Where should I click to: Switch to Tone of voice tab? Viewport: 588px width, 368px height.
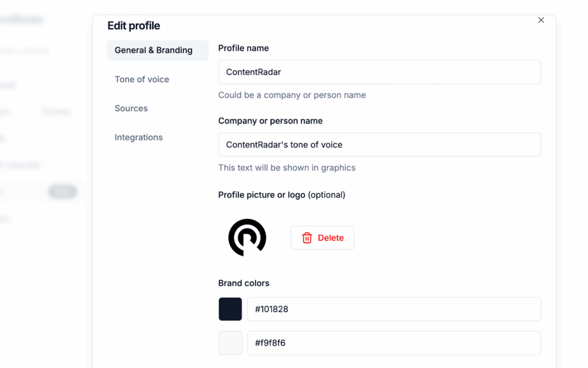pos(142,79)
